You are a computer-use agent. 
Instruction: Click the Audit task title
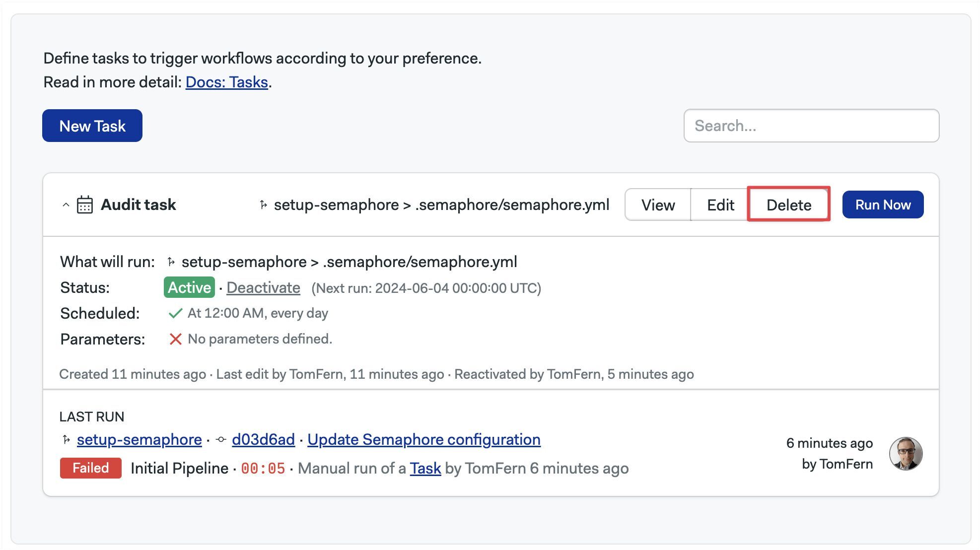pyautogui.click(x=139, y=205)
